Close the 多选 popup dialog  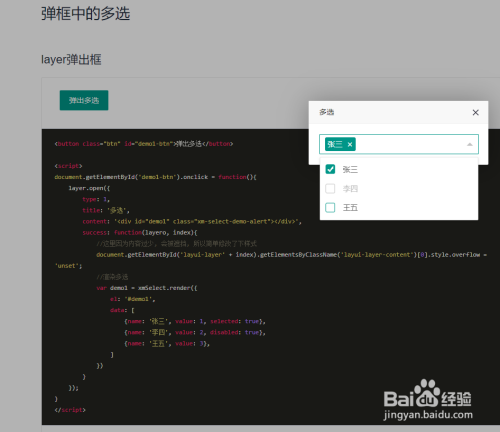click(x=476, y=113)
